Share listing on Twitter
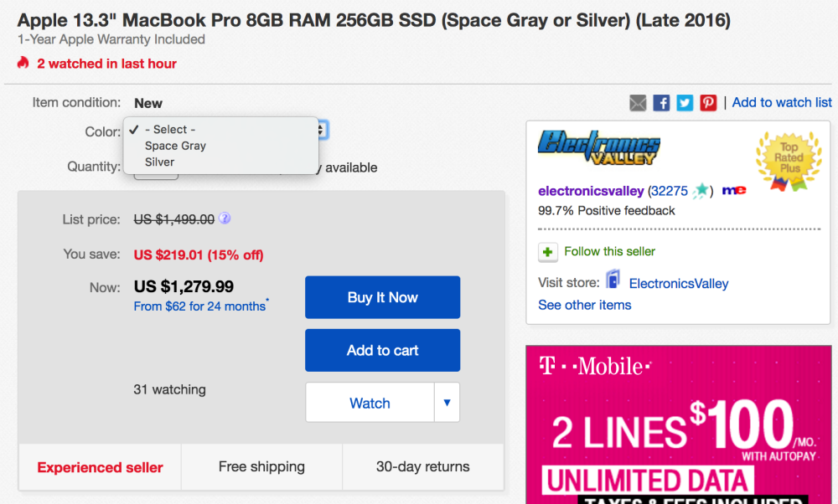 (x=685, y=103)
